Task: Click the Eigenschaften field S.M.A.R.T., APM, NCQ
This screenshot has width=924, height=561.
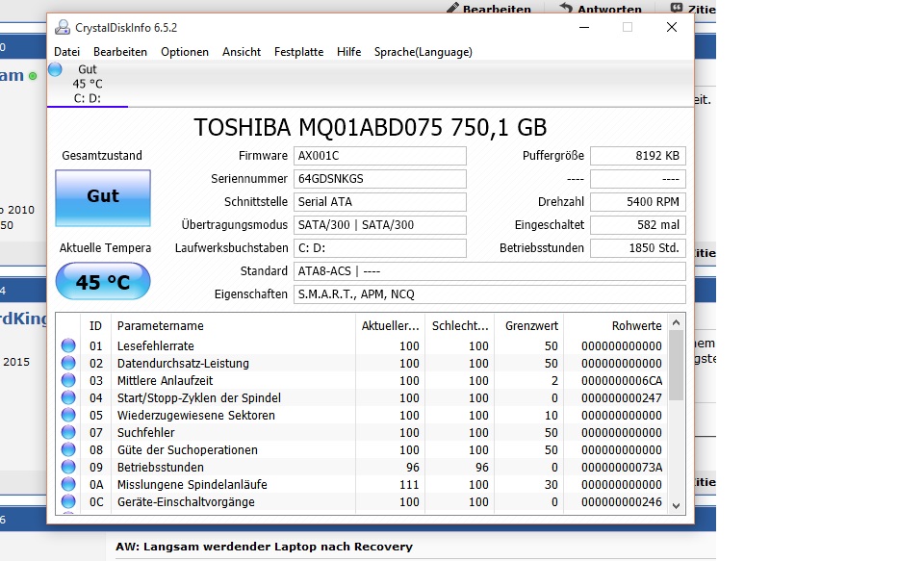Action: tap(490, 294)
